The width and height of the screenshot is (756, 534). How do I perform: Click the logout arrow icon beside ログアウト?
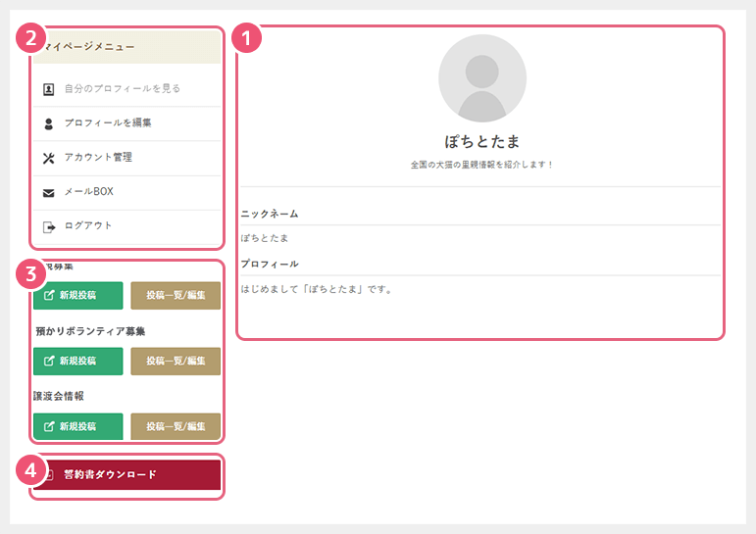49,227
